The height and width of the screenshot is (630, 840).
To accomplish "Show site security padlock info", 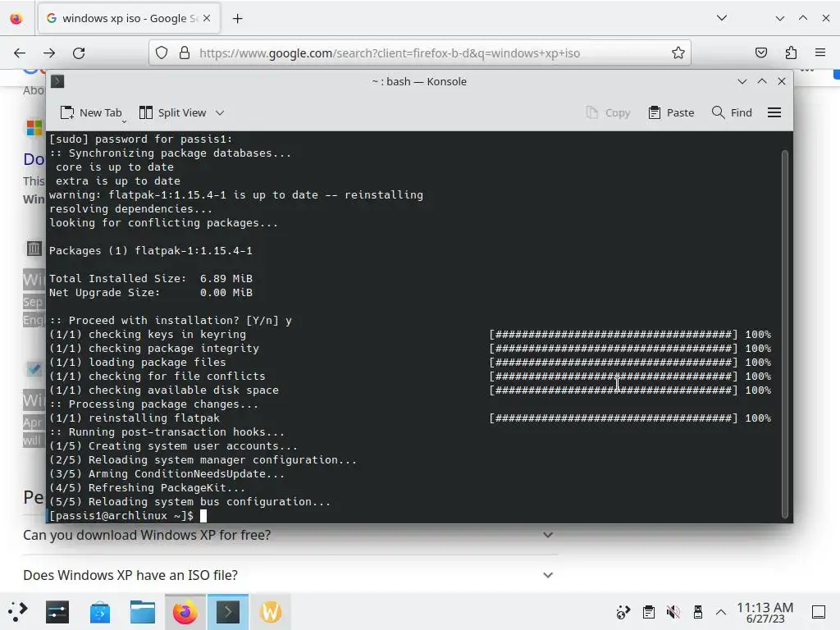I will (185, 53).
